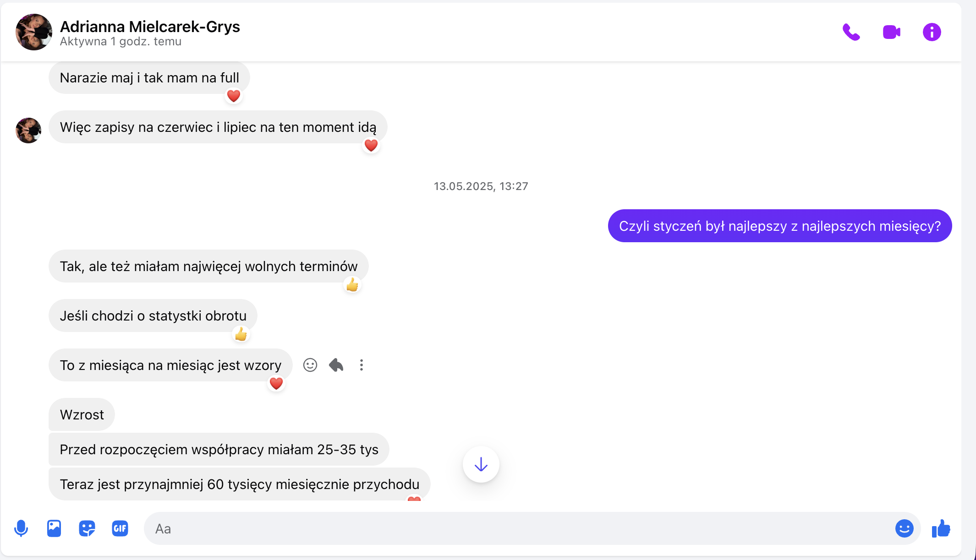This screenshot has width=976, height=560.
Task: Click avatar beside "Więc zapisy na czerwiec" message
Action: click(x=28, y=130)
